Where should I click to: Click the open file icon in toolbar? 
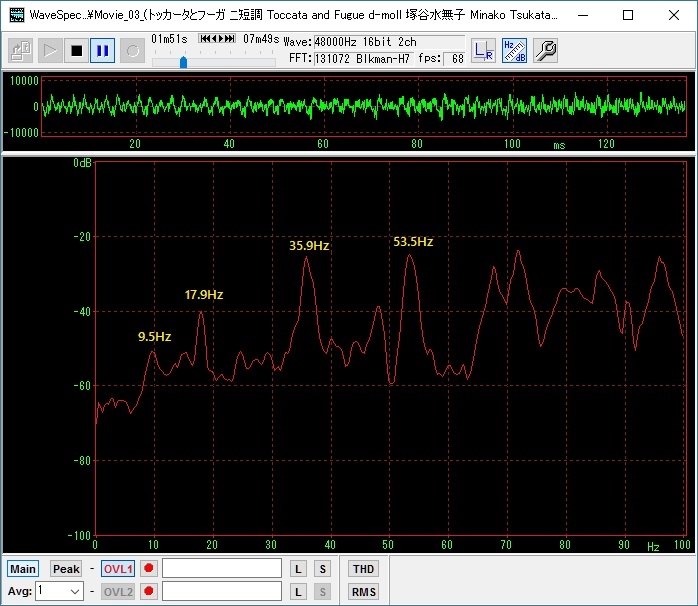pos(21,51)
